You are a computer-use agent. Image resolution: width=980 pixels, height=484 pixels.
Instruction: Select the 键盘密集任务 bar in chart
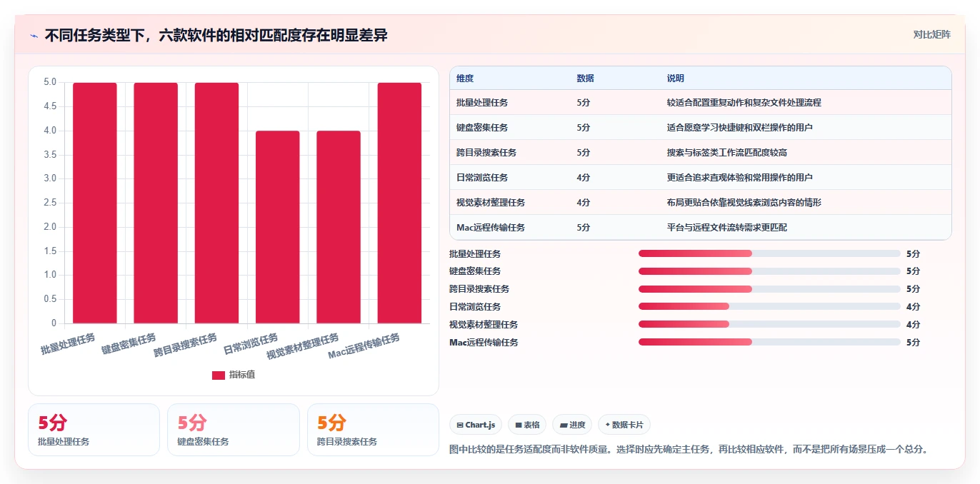156,203
